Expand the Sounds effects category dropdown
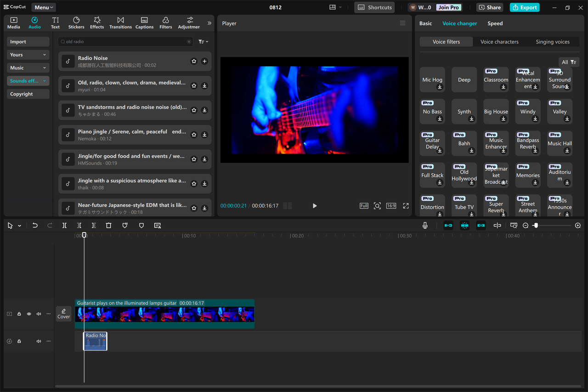This screenshot has width=588, height=392. 44,80
